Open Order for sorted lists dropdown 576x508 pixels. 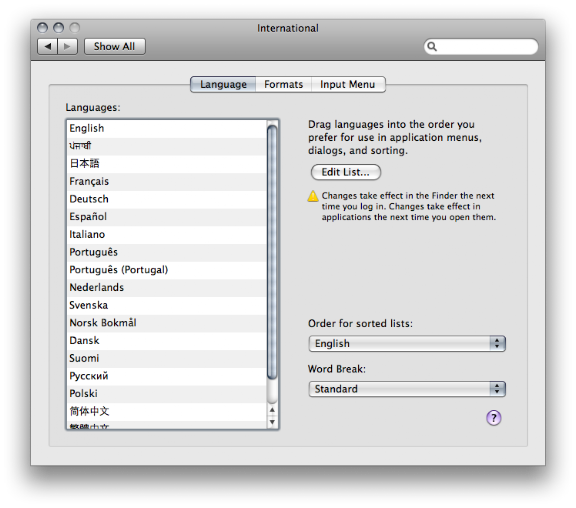click(x=407, y=343)
